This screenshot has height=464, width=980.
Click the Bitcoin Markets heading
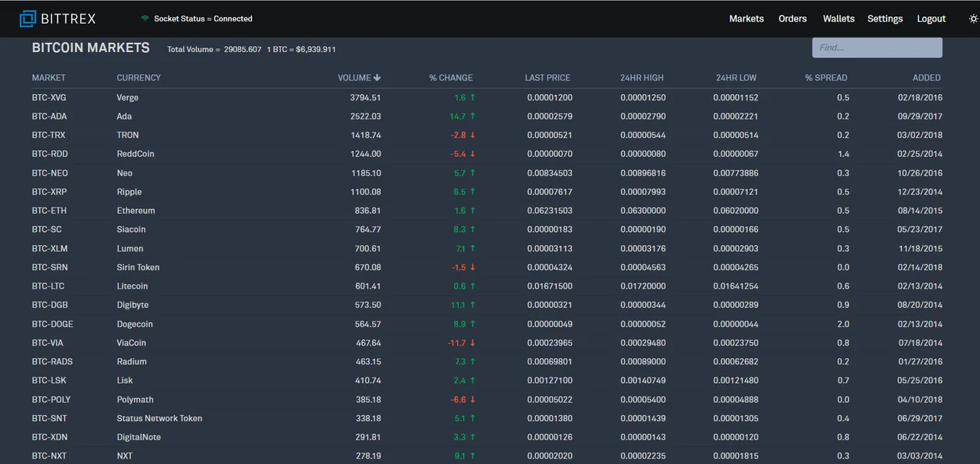[x=90, y=47]
